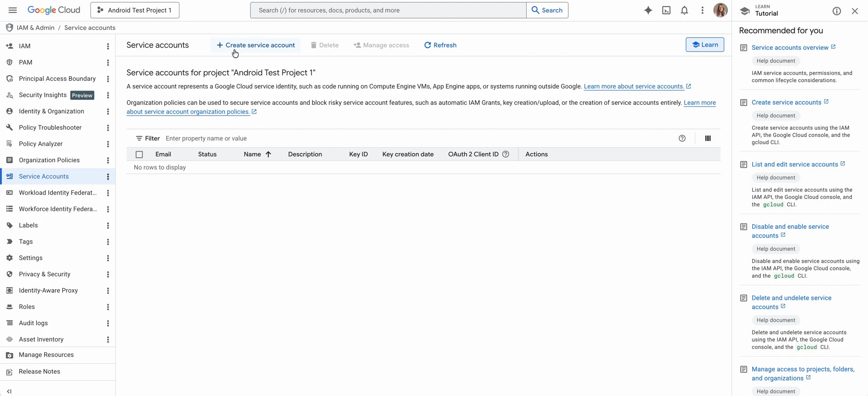Open Disable and enable service accounts document
The image size is (868, 396).
coord(790,231)
